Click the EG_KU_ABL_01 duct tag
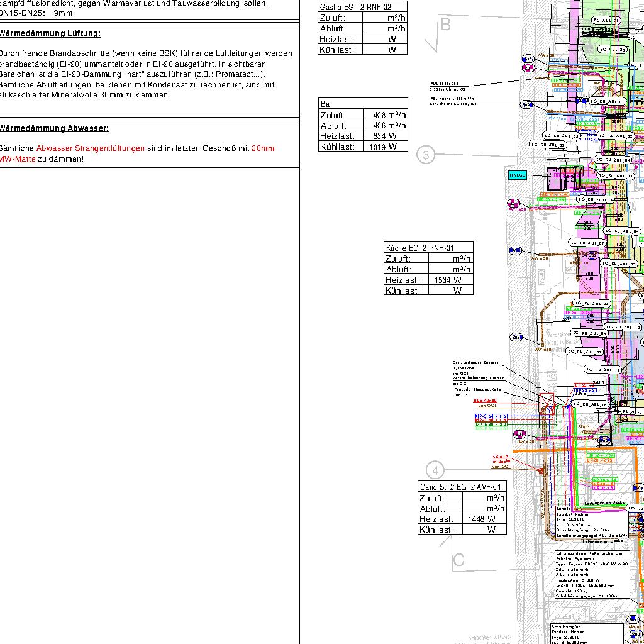 [608, 101]
